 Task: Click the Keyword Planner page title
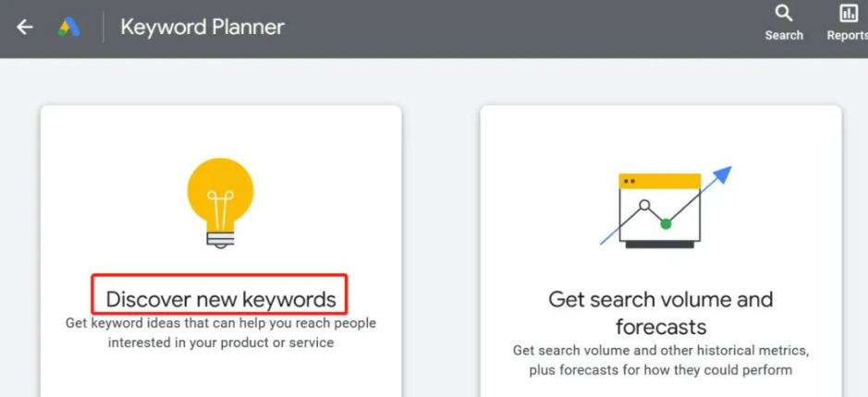[x=202, y=27]
